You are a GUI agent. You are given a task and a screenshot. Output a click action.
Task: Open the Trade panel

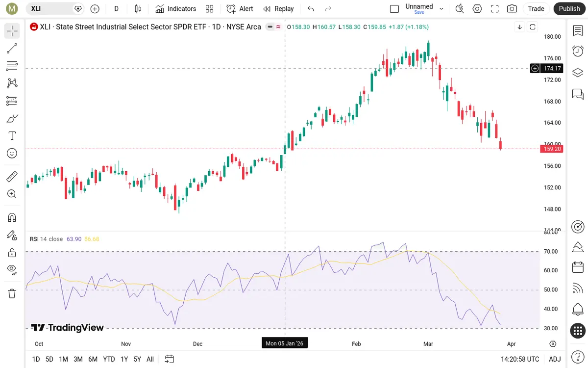point(536,9)
